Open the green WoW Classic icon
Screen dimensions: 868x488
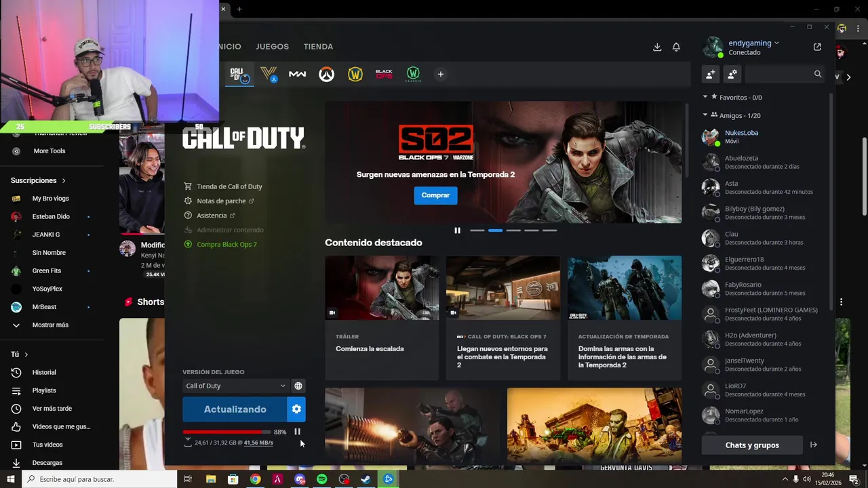pyautogui.click(x=413, y=74)
